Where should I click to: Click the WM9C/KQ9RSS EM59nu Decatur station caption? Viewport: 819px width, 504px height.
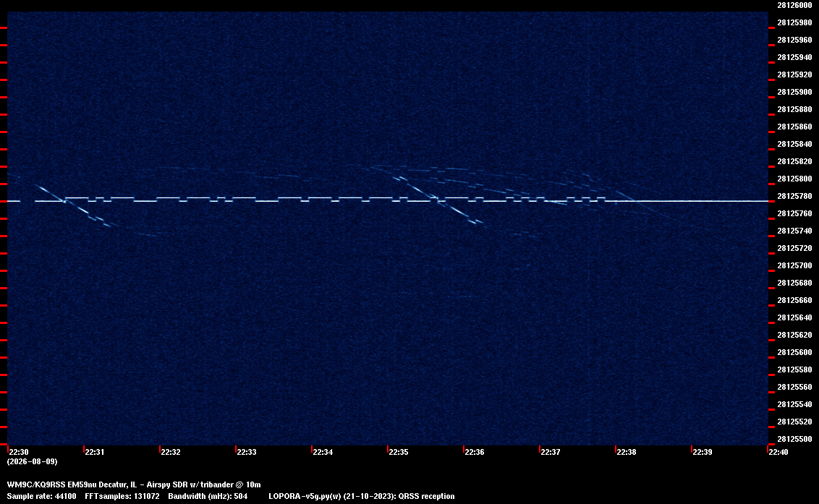pyautogui.click(x=134, y=484)
